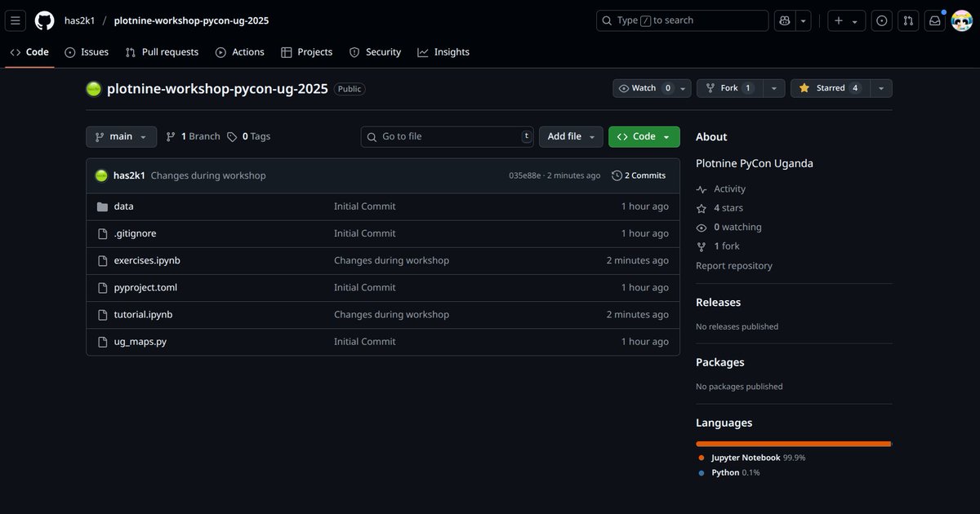Screen dimensions: 980x514
Task: View the 2 Commits history
Action: [x=639, y=175]
